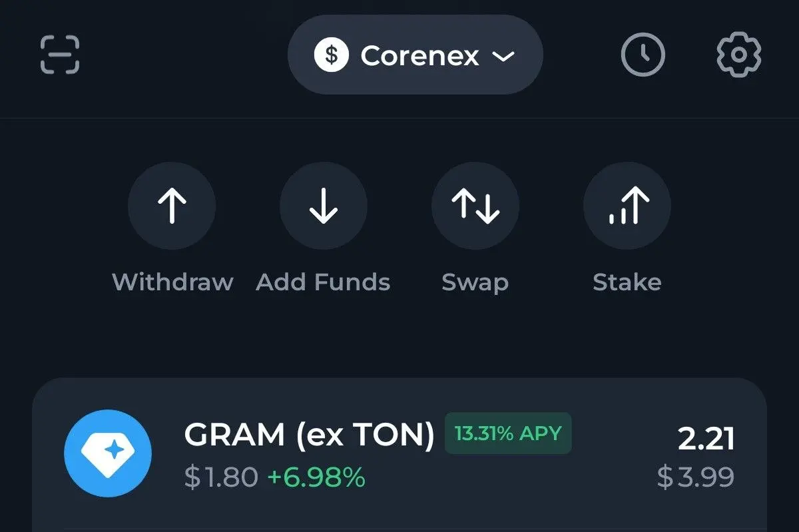
Task: Click the dollar sign wallet icon
Action: coord(332,55)
